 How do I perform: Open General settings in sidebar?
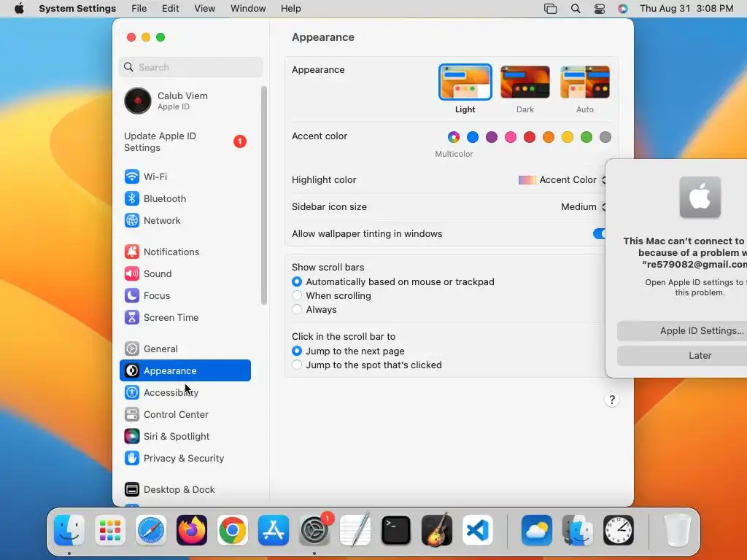tap(185, 349)
